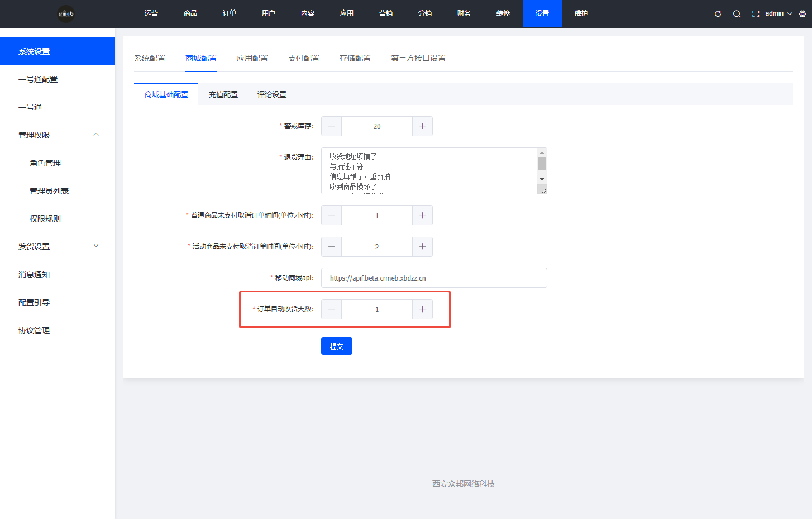Open the settings gear icon top right corner
Viewport: 812px width, 519px height.
804,13
